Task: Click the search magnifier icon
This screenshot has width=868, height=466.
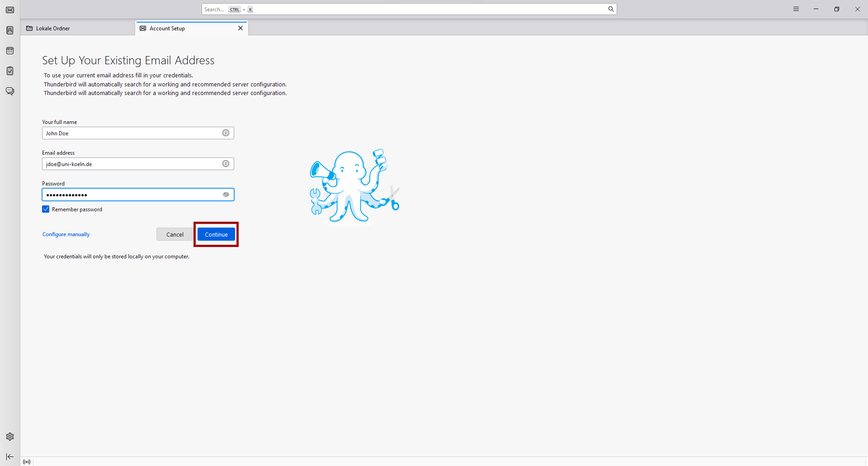Action: [x=611, y=9]
